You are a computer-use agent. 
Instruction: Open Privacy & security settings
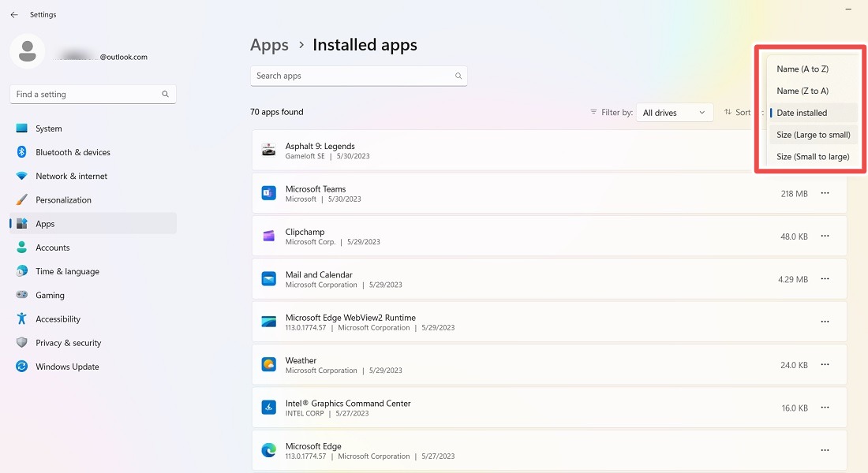pos(69,342)
